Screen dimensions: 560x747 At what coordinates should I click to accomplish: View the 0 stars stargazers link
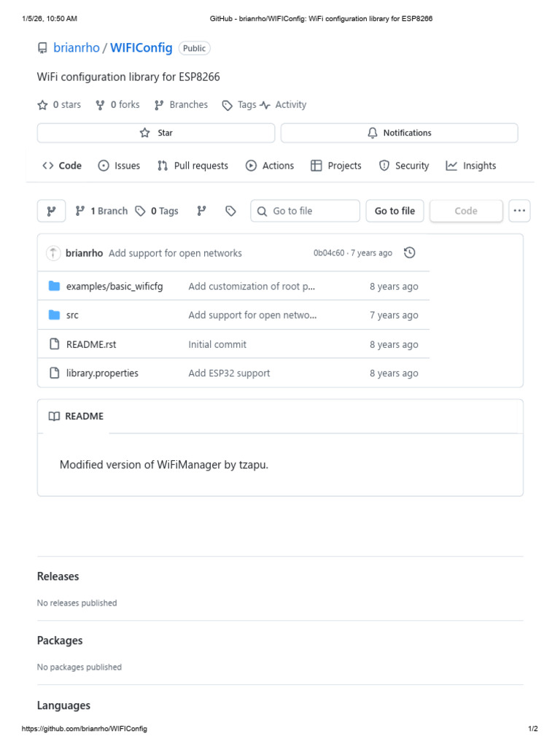coord(66,105)
